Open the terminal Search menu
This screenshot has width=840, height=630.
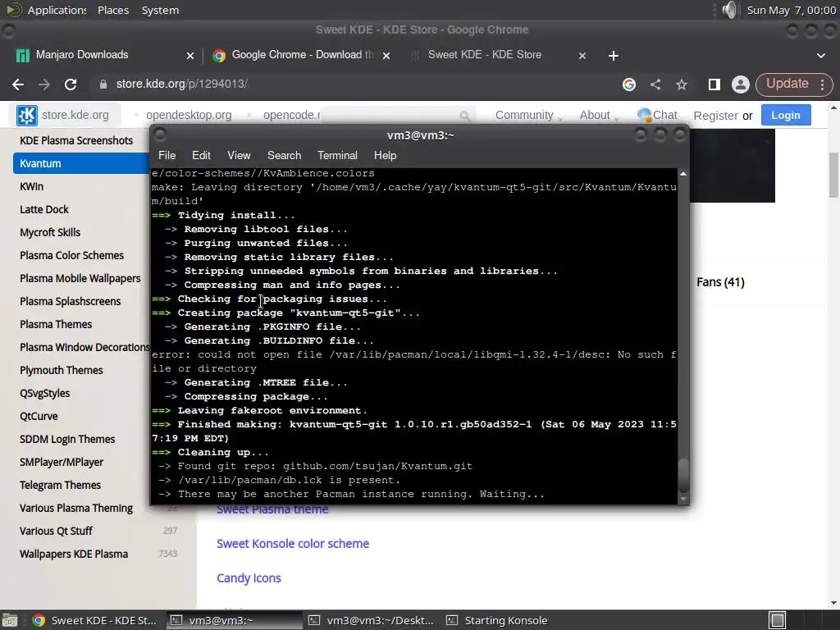click(x=284, y=155)
